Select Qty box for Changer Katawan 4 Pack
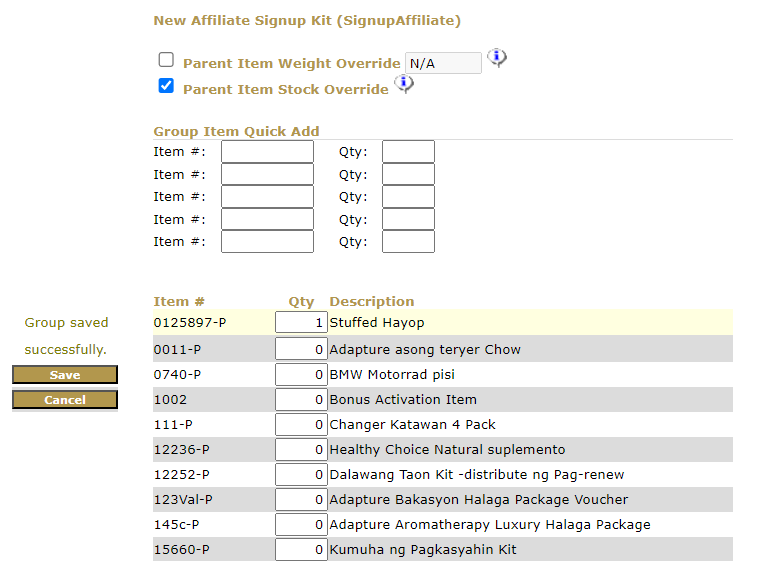 [x=301, y=425]
